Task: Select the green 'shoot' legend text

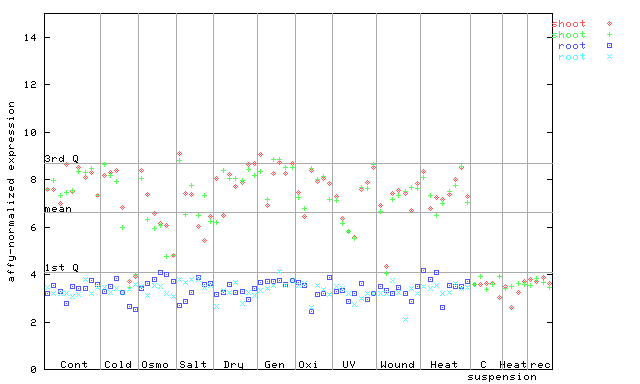Action: (x=569, y=35)
